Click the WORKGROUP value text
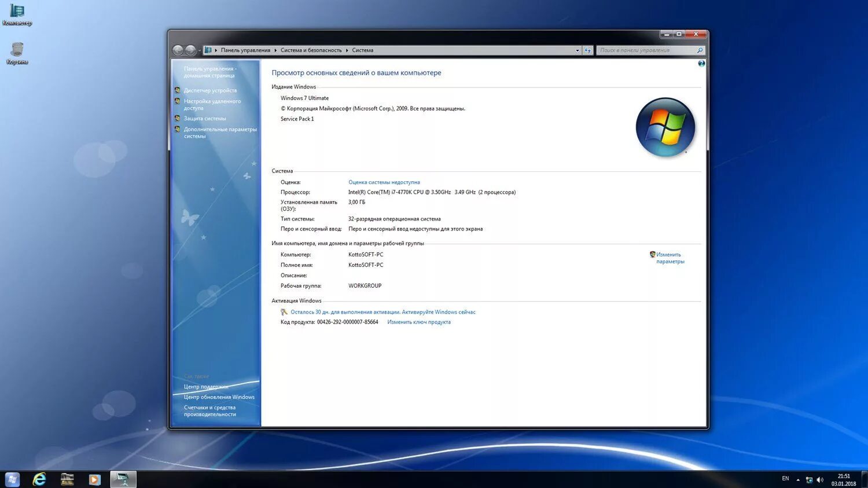 pyautogui.click(x=365, y=286)
